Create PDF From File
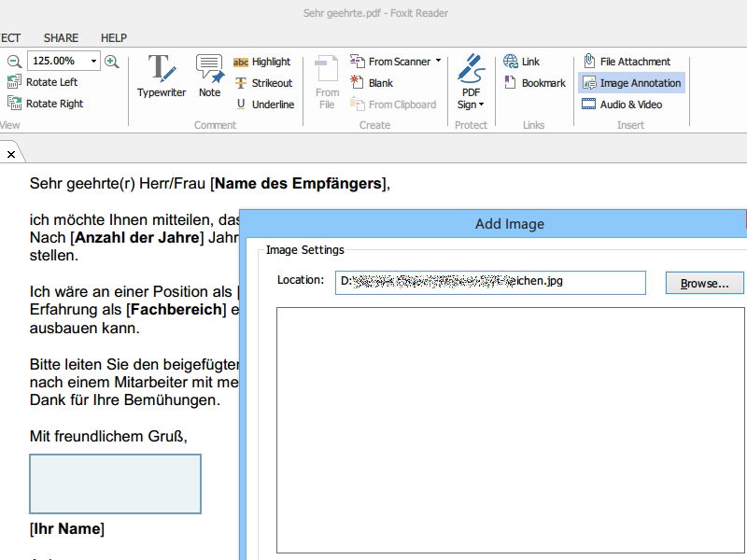The height and width of the screenshot is (560, 747). [x=328, y=82]
